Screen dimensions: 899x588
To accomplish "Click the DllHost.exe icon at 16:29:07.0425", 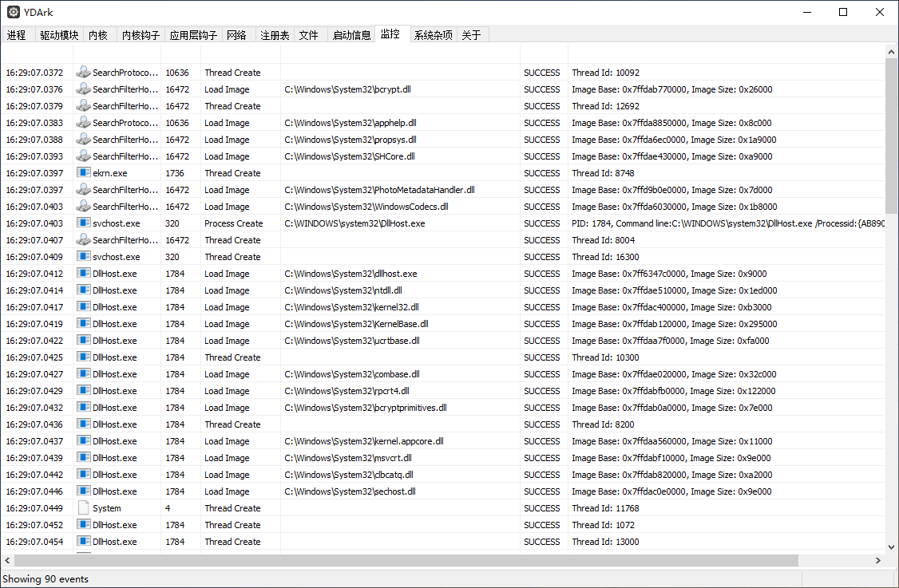I will [x=84, y=357].
